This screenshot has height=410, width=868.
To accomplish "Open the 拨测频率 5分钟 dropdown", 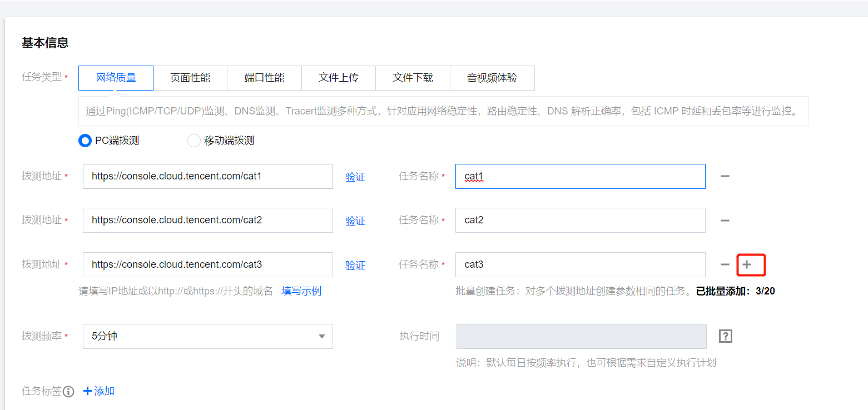I will point(208,336).
